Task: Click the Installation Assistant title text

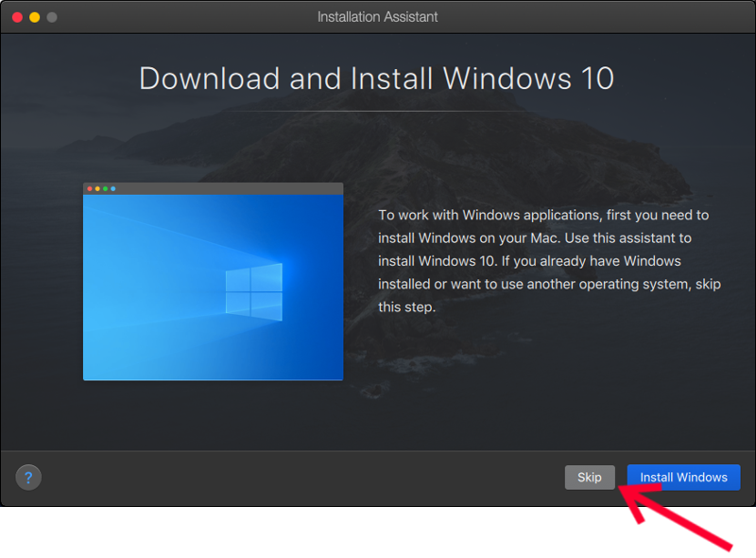Action: tap(377, 16)
